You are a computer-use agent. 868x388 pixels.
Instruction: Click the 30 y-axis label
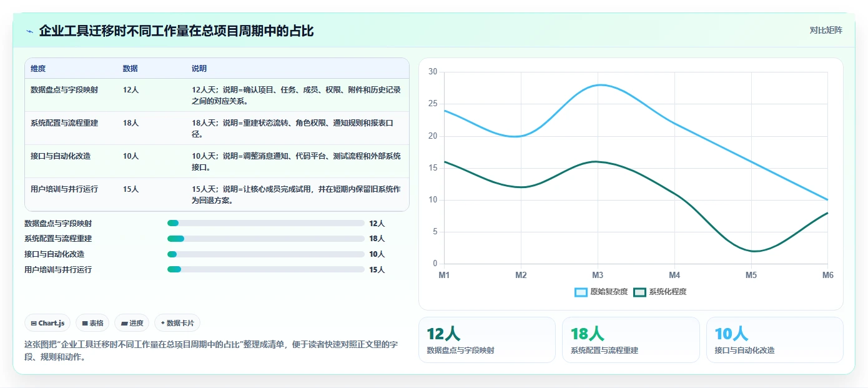433,71
